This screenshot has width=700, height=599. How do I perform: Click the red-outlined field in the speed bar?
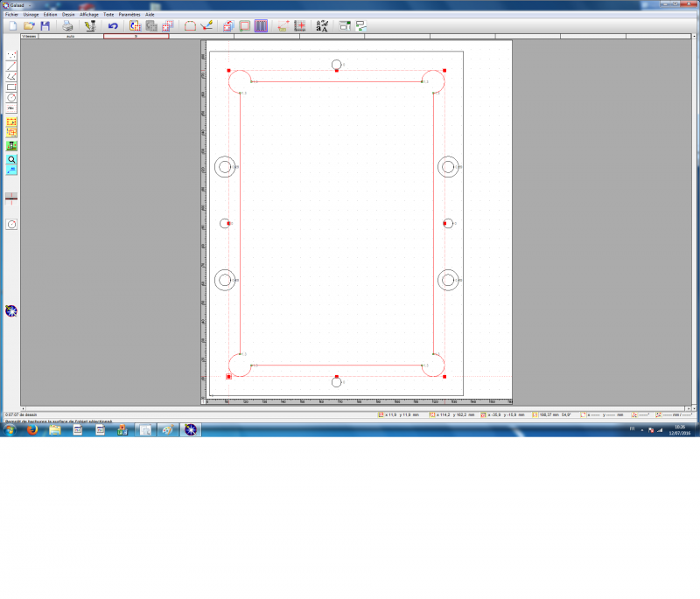136,36
